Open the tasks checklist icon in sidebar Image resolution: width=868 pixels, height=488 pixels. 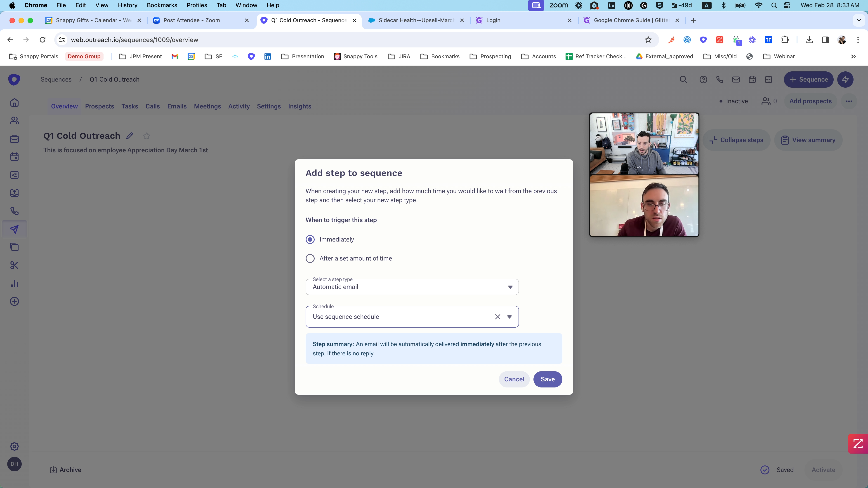click(14, 175)
